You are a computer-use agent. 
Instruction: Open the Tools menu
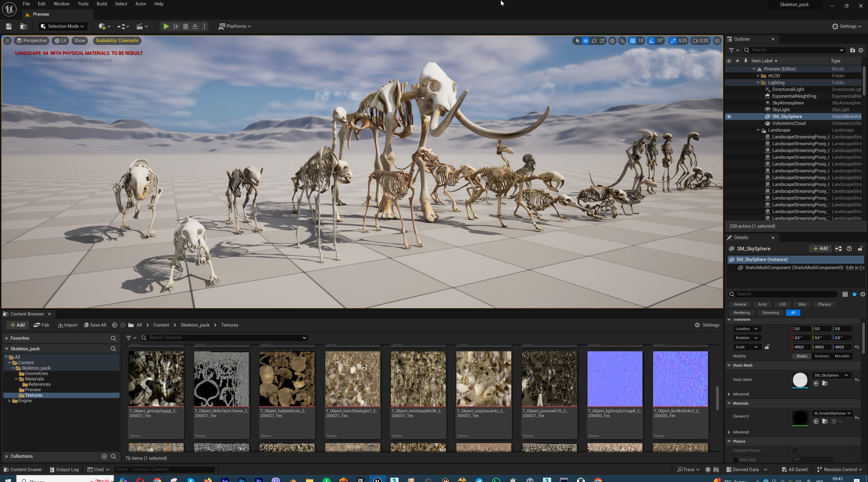click(x=83, y=4)
